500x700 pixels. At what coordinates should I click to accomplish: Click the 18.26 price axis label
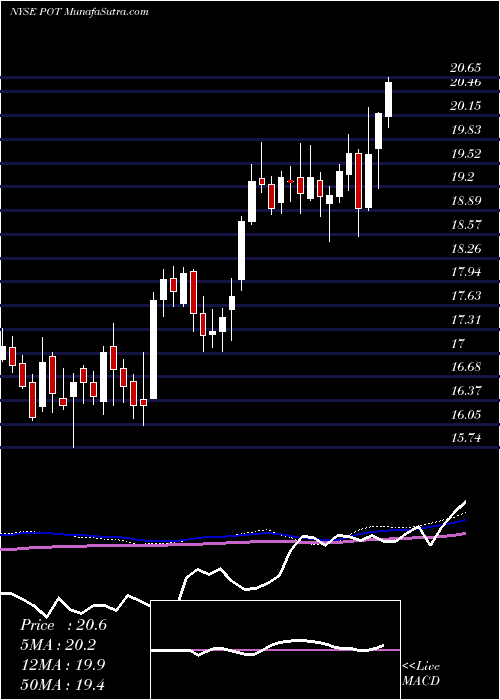click(x=466, y=248)
